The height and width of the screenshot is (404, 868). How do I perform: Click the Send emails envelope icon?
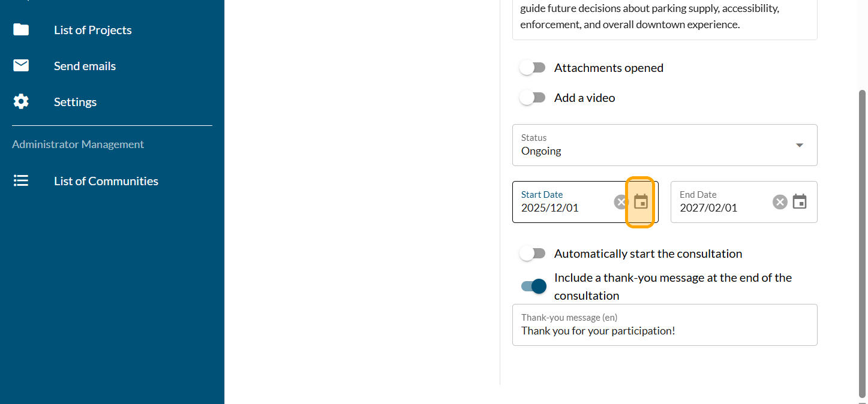pos(21,66)
